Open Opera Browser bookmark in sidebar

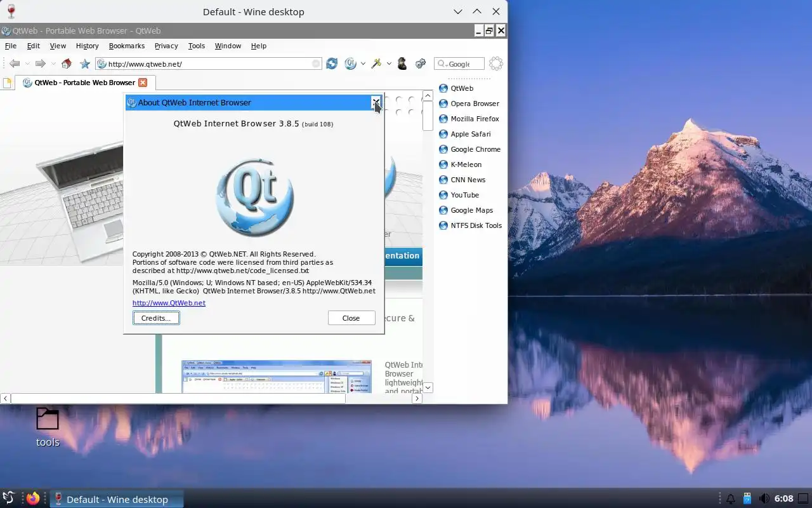(469, 104)
